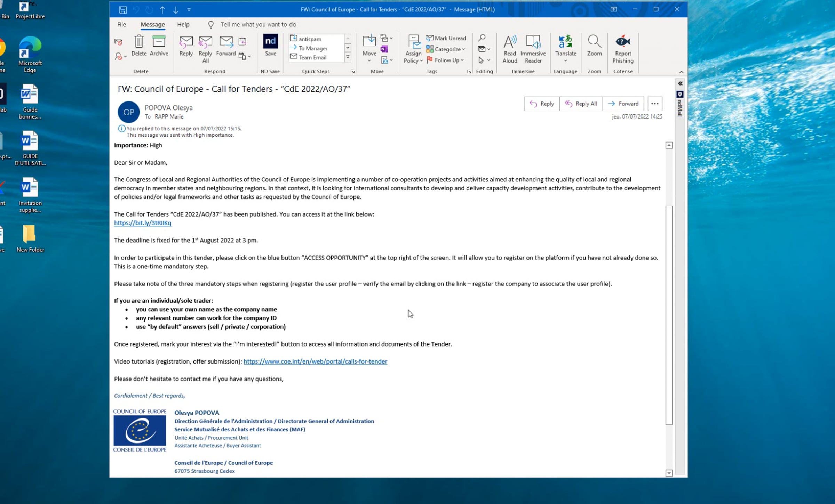Viewport: 835px width, 504px height.
Task: Open the More respond actions dropdown
Action: tap(245, 56)
